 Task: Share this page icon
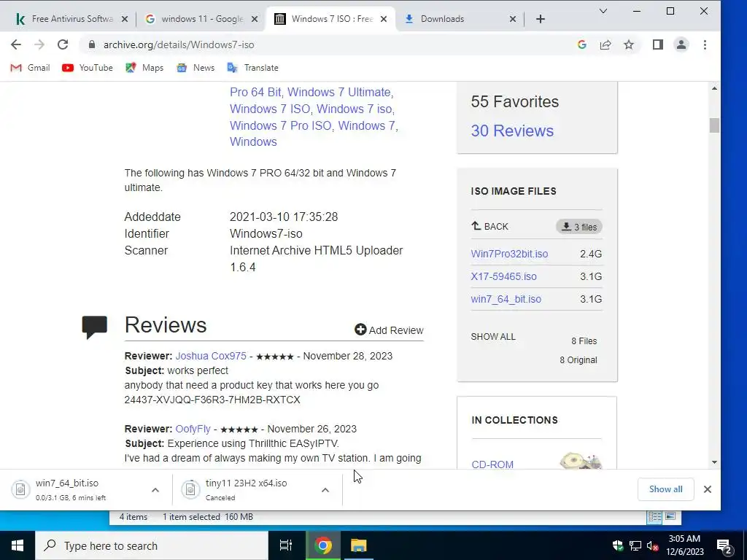(x=605, y=44)
